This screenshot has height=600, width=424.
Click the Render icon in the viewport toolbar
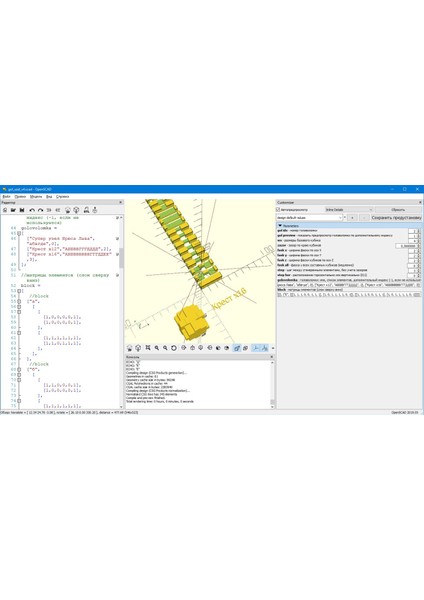tap(138, 348)
